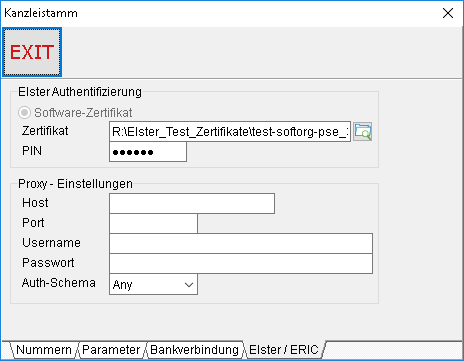Select the Elster / ERIC tab
Viewport: 464px width, 361px height.
pos(284,350)
